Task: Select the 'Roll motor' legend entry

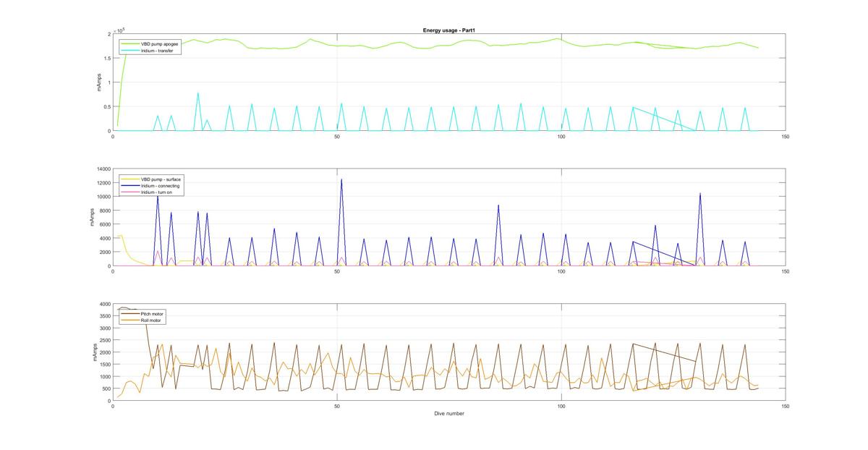Action: (152, 320)
